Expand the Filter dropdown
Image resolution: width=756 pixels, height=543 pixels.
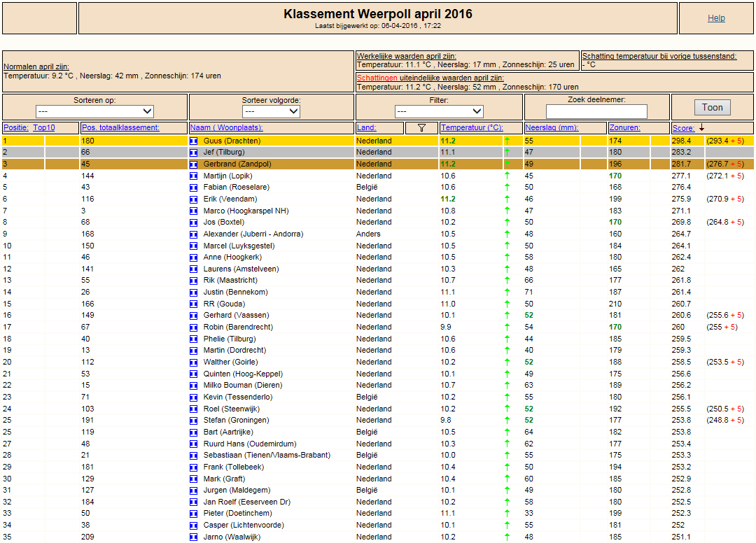click(439, 111)
